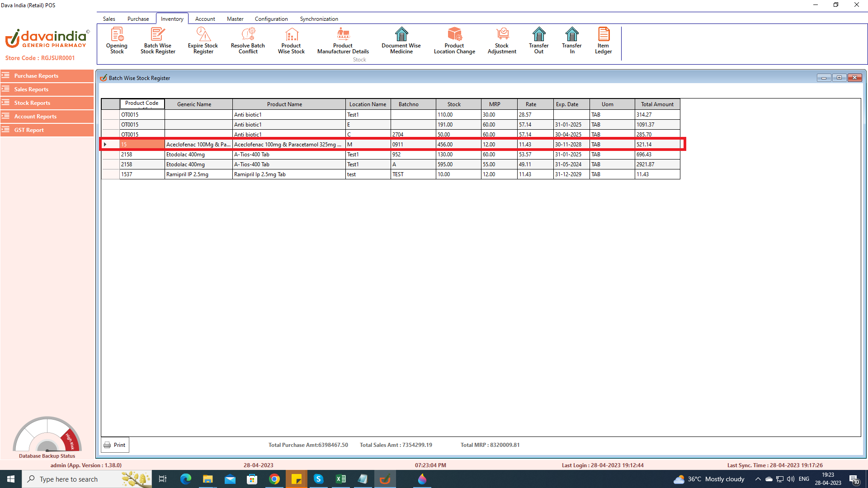This screenshot has width=868, height=488.
Task: Open Excel from the taskbar
Action: [340, 479]
